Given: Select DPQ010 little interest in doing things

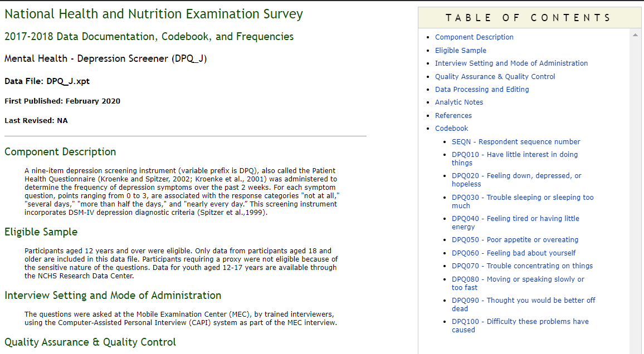Looking at the screenshot, I should (515, 155).
